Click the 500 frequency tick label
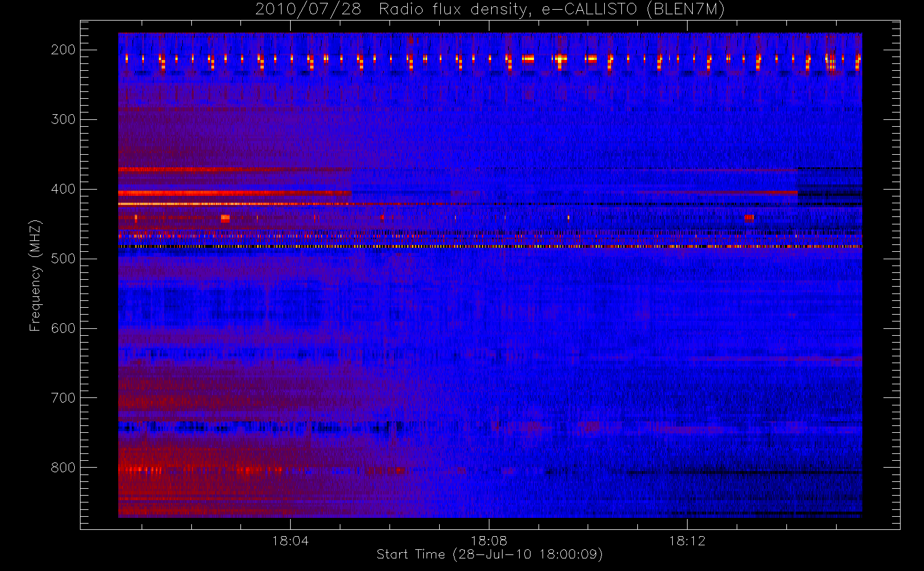The height and width of the screenshot is (571, 924). [x=63, y=259]
